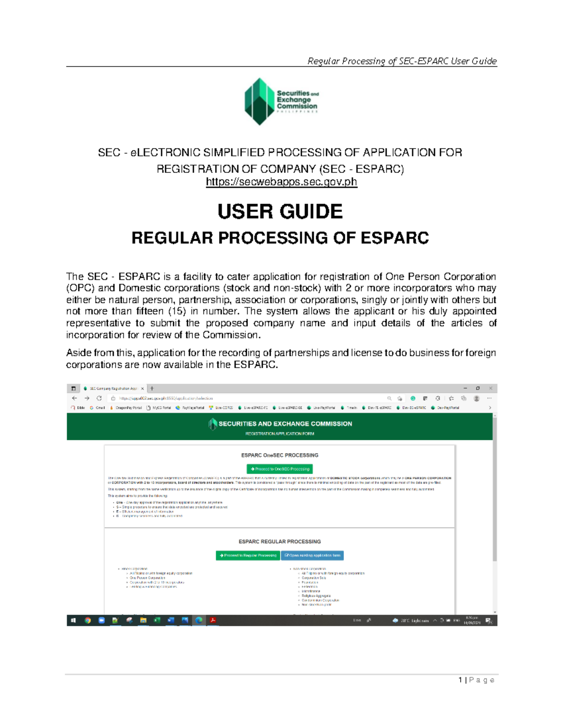
Task: Open the tab actions menu icon left of the tab
Action: pos(73,389)
